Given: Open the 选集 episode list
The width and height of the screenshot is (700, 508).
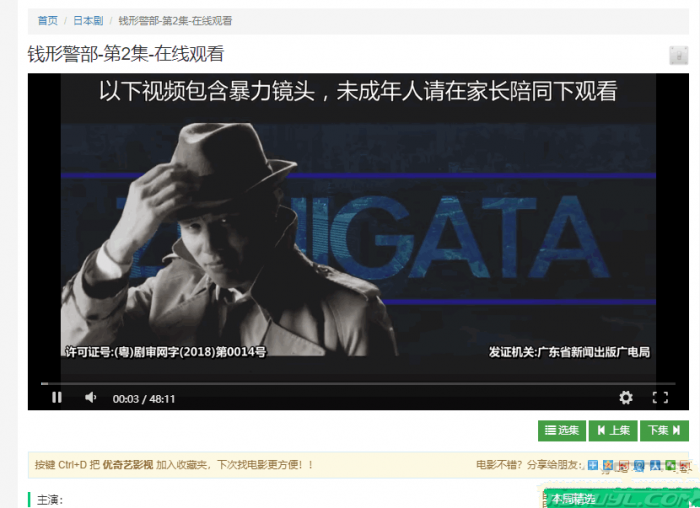Looking at the screenshot, I should (562, 430).
